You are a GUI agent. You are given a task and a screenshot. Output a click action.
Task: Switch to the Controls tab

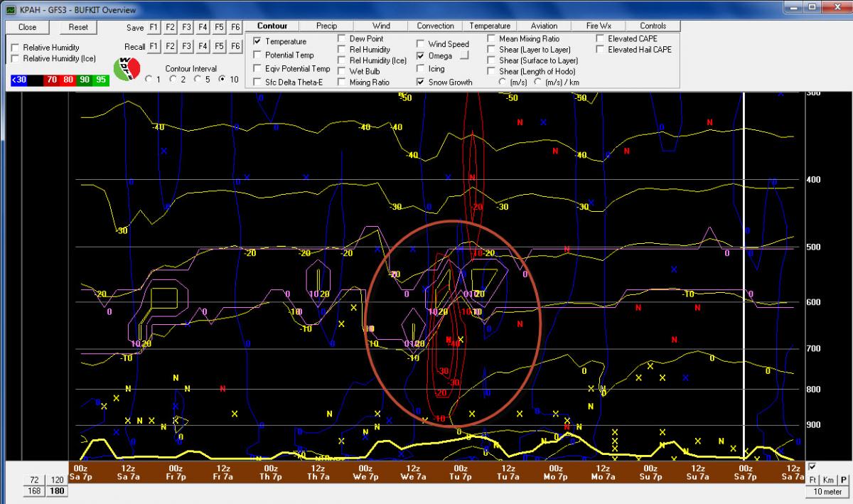click(653, 26)
